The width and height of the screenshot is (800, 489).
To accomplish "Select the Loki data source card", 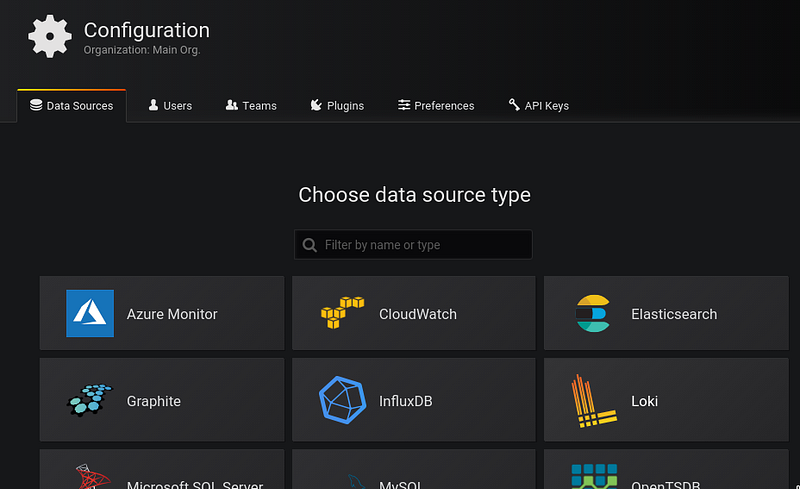I will [x=666, y=400].
